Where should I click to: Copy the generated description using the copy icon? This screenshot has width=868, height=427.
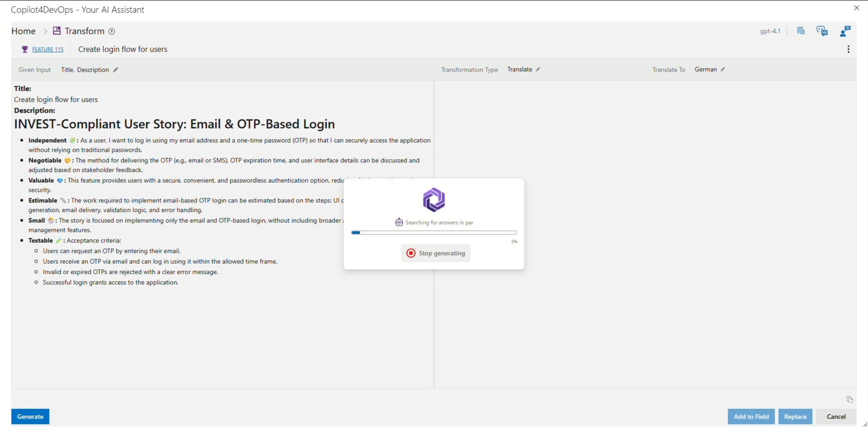[x=849, y=400]
